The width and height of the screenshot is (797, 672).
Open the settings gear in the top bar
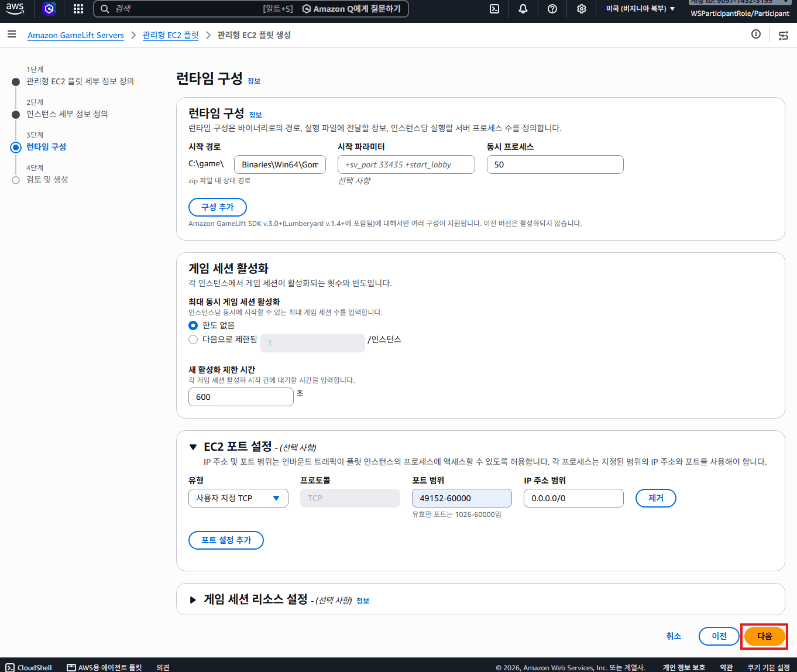(x=582, y=9)
